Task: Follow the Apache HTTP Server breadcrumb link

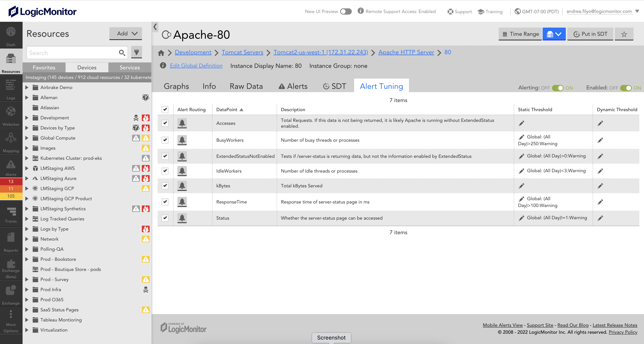Action: tap(406, 52)
